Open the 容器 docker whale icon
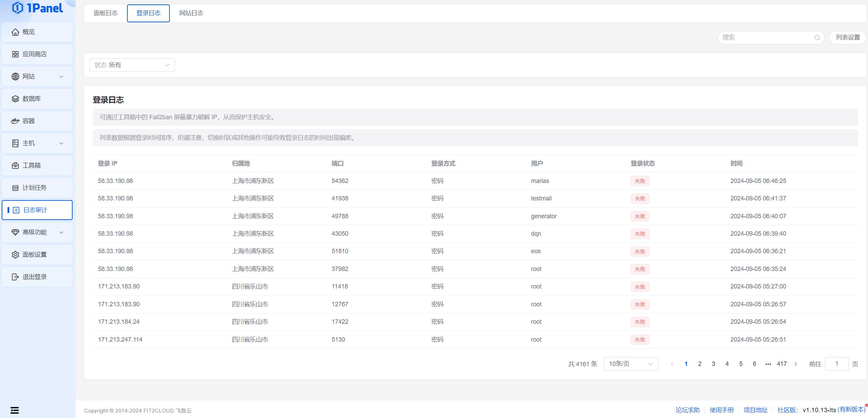Image resolution: width=868 pixels, height=418 pixels. [x=15, y=121]
